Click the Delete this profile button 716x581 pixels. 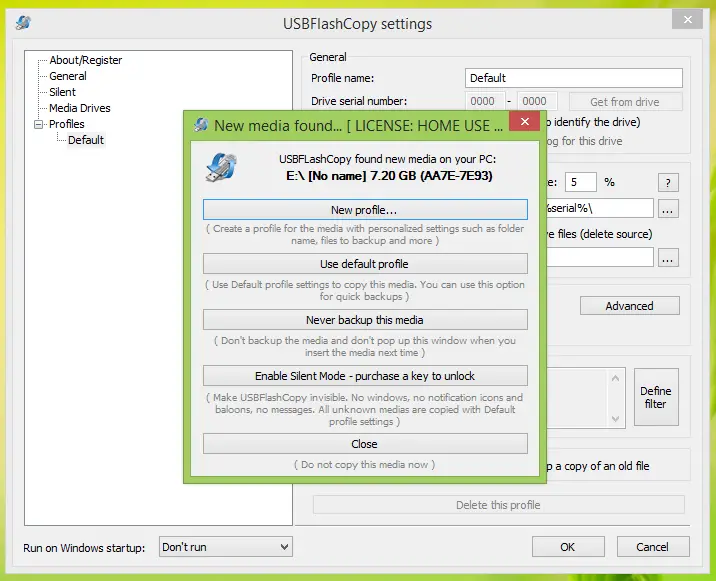[x=498, y=505]
